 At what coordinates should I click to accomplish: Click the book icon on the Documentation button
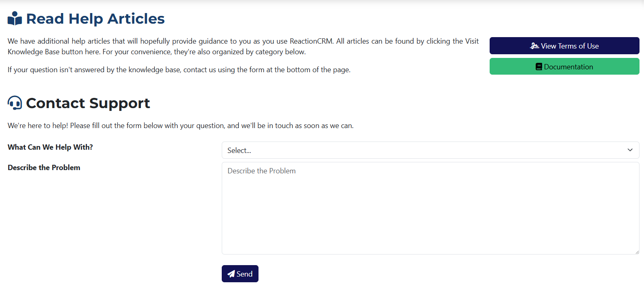[538, 66]
